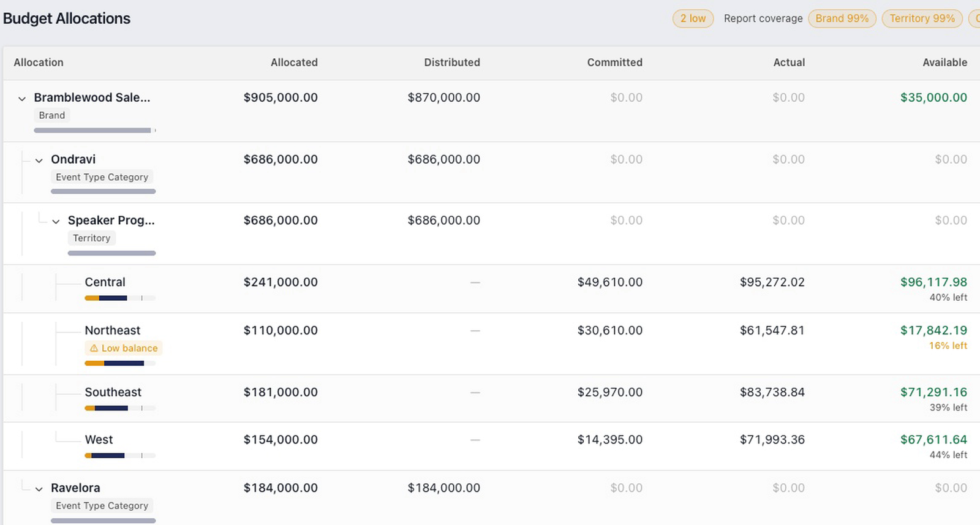The height and width of the screenshot is (525, 980).
Task: Click the Central spend progress bar
Action: click(x=120, y=298)
